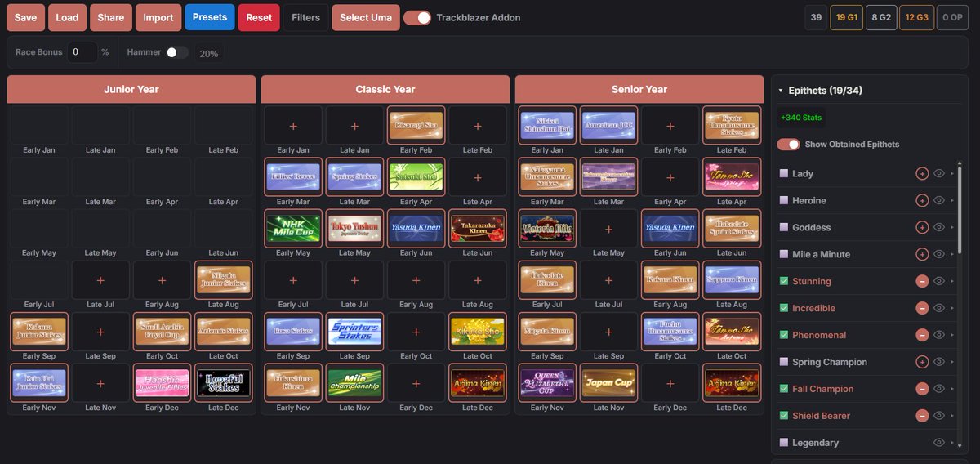Viewport: 980px width, 464px height.
Task: Toggle Show Obtained Epithets switch
Action: click(788, 144)
